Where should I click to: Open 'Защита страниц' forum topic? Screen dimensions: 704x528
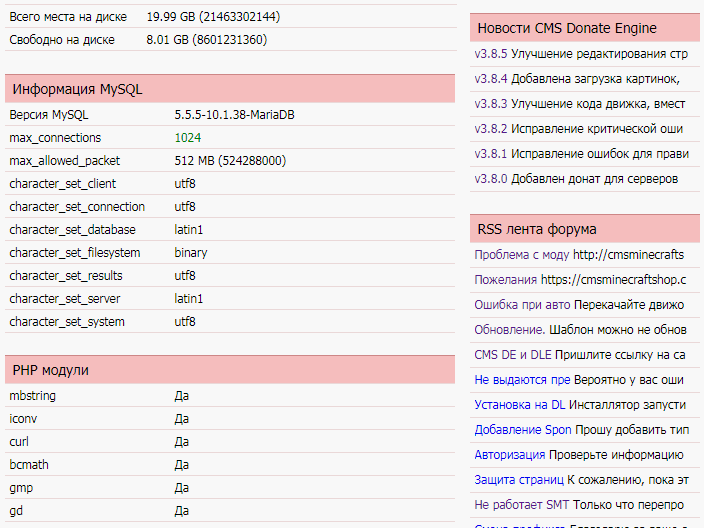(x=519, y=480)
